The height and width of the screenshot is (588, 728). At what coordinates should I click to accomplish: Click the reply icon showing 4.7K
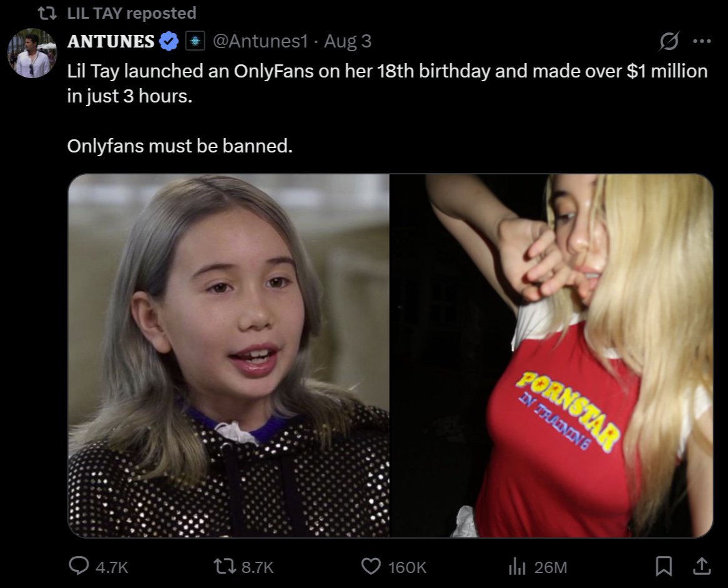pyautogui.click(x=79, y=566)
